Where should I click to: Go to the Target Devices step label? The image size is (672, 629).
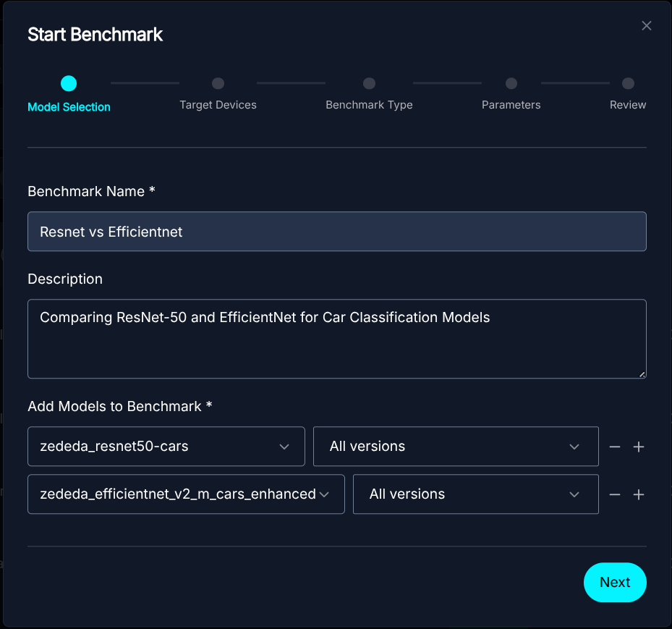click(218, 105)
